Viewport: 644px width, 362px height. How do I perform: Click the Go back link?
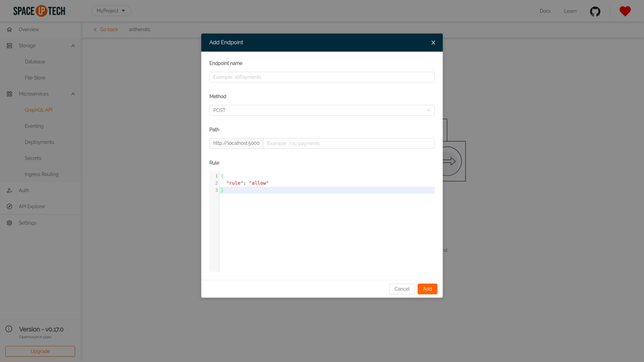[105, 29]
